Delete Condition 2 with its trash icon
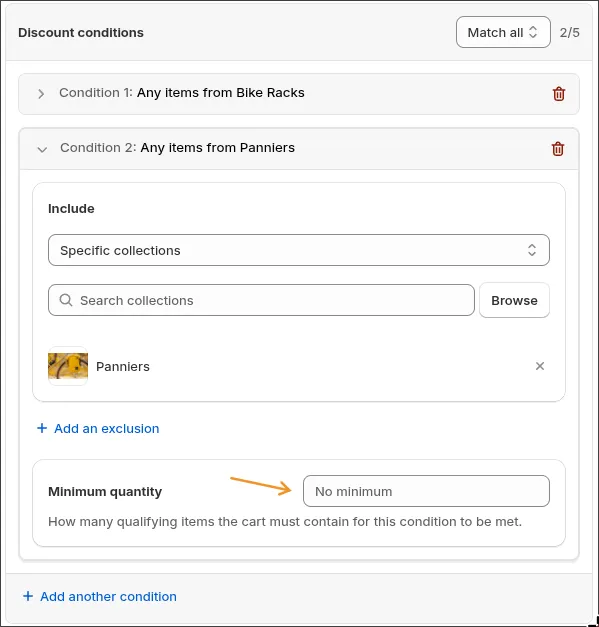 click(558, 149)
